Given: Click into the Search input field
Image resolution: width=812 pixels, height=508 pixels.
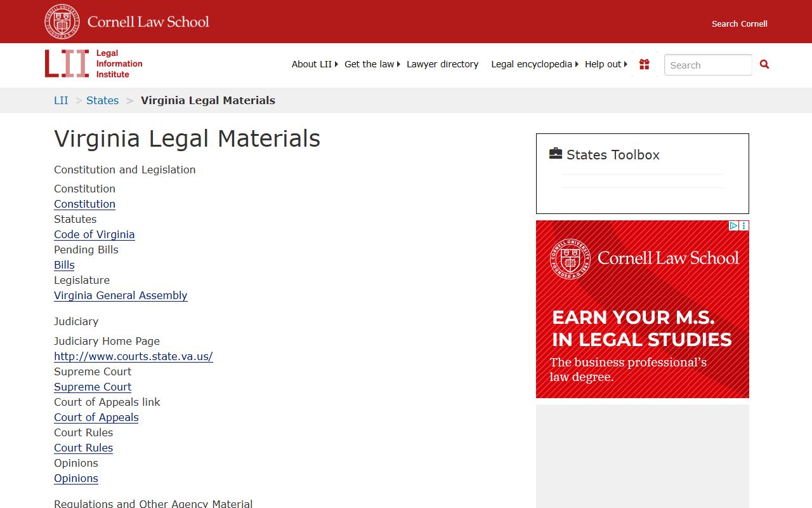Looking at the screenshot, I should 708,65.
